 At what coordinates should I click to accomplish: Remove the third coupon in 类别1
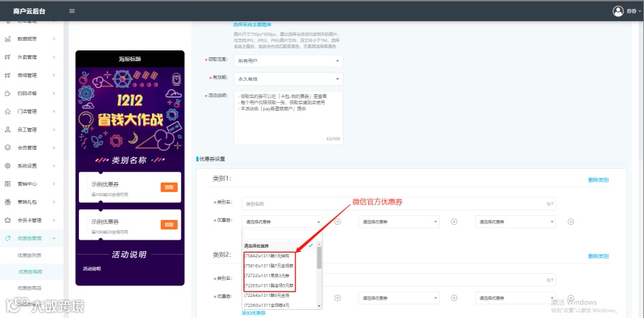point(570,221)
